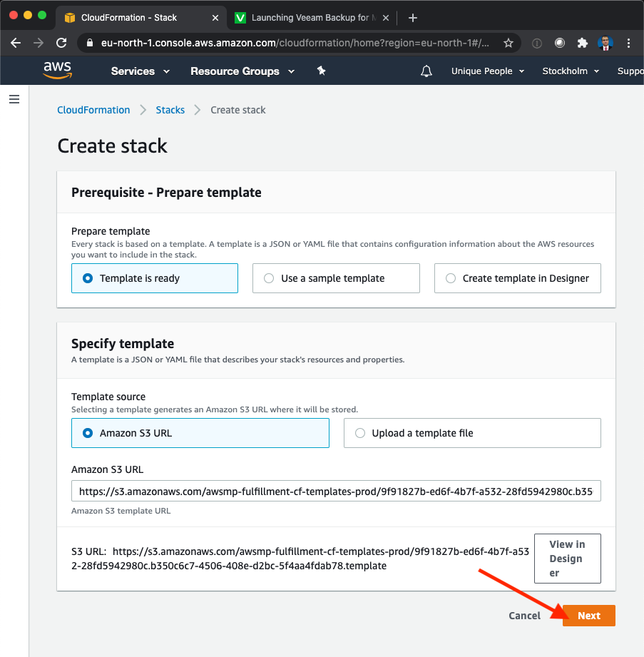Switch to Launching Veeam Backup tab
The image size is (644, 657).
pyautogui.click(x=312, y=18)
